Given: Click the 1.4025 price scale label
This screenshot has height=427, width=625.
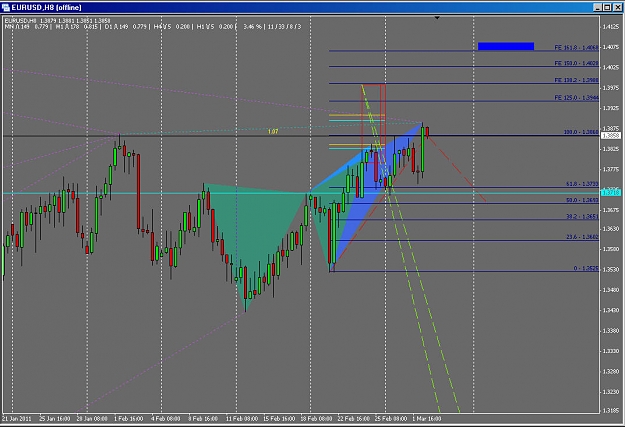Looking at the screenshot, I should click(611, 67).
